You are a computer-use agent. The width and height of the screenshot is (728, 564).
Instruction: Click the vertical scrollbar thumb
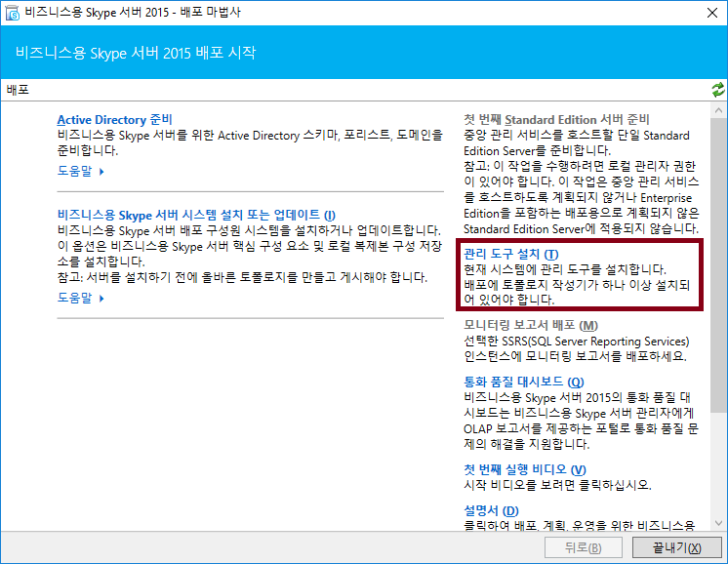(718, 264)
